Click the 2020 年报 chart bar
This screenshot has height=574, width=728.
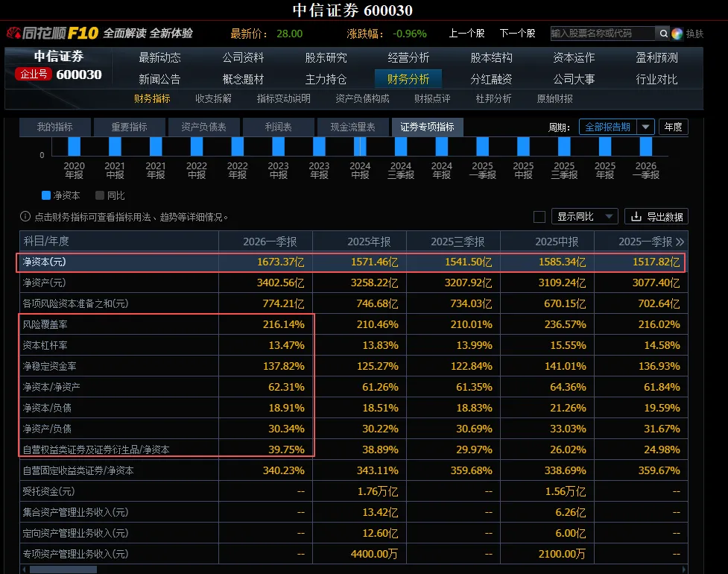(x=75, y=146)
